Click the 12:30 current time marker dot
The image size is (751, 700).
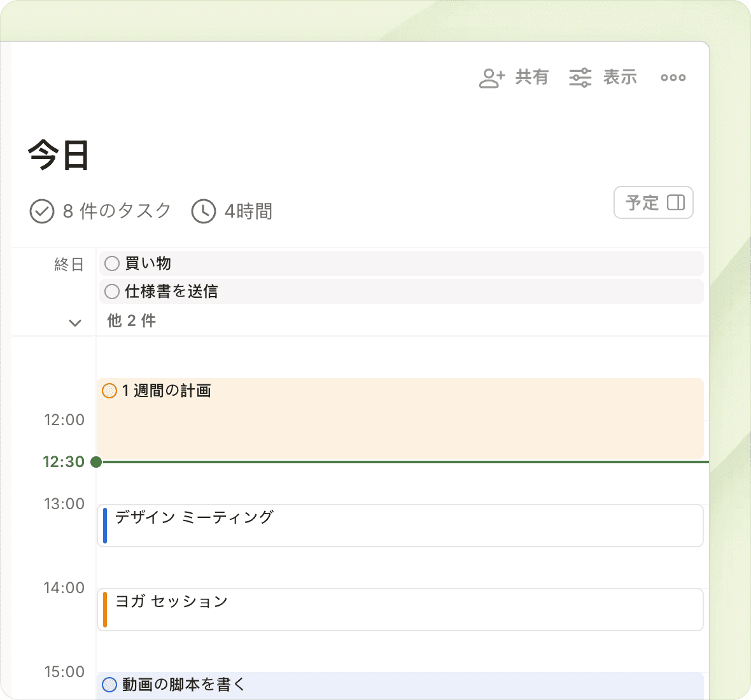pos(96,462)
